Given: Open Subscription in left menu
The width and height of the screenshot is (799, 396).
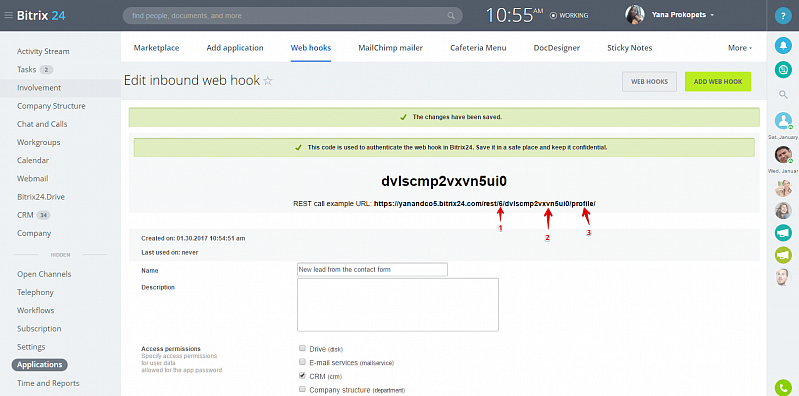Looking at the screenshot, I should click(39, 329).
